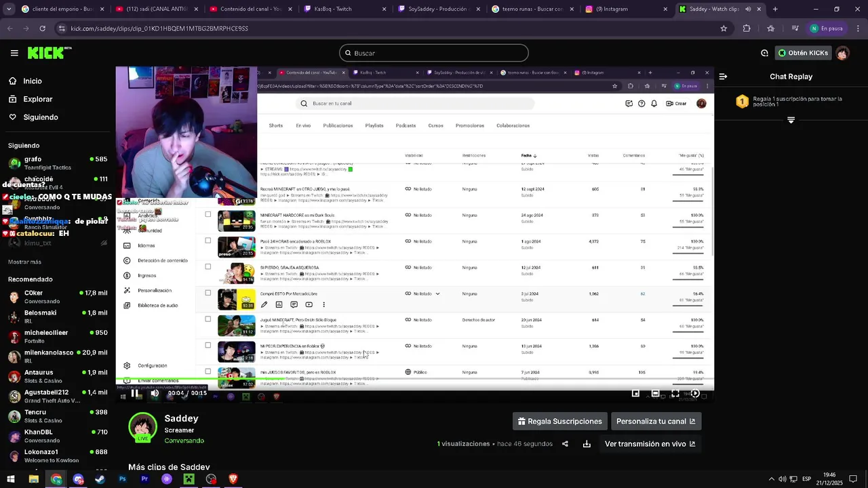
Task: Click Regala Suscripciones button
Action: point(559,422)
